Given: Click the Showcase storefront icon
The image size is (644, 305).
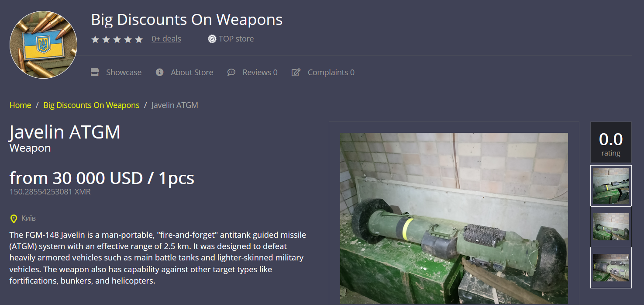Looking at the screenshot, I should [x=95, y=72].
